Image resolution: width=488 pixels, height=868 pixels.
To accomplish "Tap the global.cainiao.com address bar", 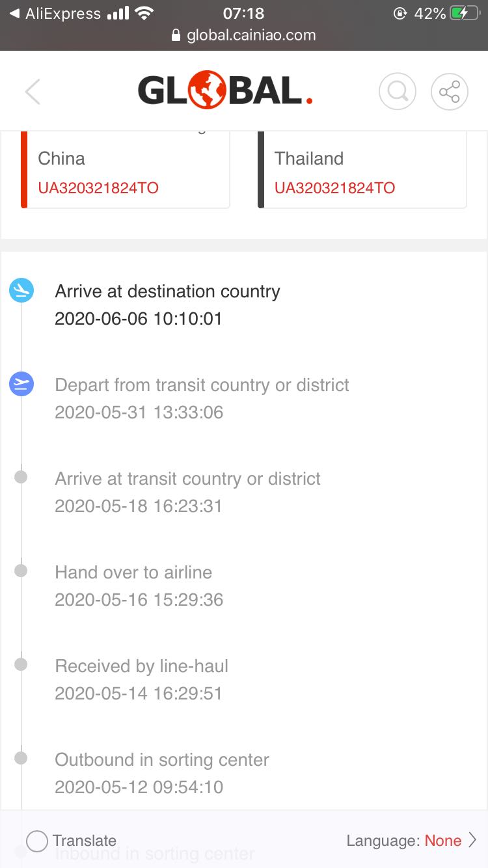I will coord(251,35).
